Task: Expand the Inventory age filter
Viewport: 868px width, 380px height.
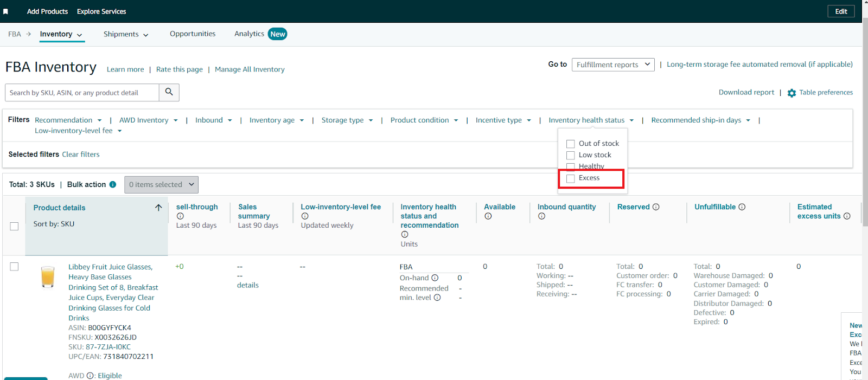Action: pyautogui.click(x=277, y=120)
